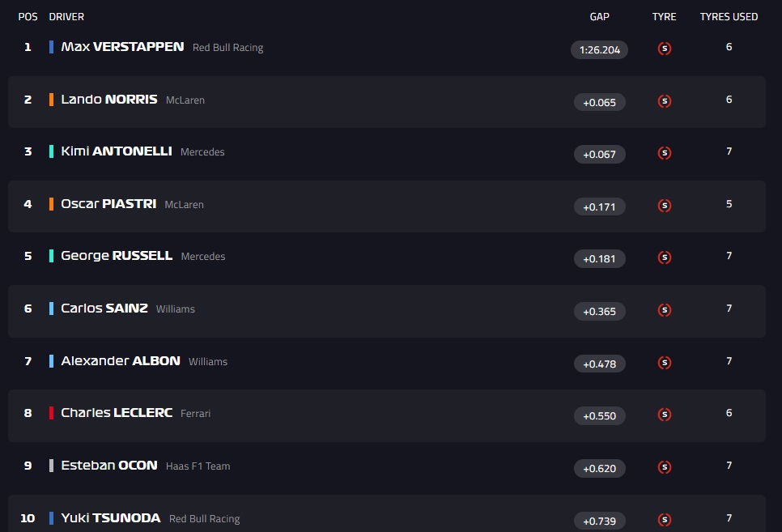Select the TYRES USED column header
The height and width of the screenshot is (532, 782).
[x=729, y=17]
